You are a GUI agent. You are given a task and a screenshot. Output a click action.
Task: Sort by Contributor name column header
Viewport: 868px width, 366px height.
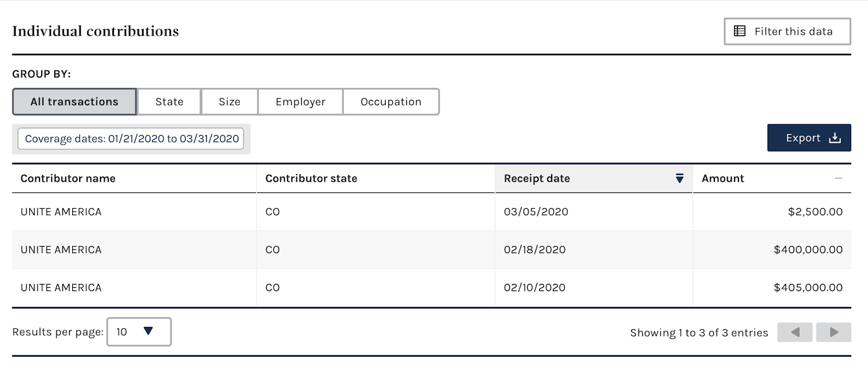tap(68, 178)
